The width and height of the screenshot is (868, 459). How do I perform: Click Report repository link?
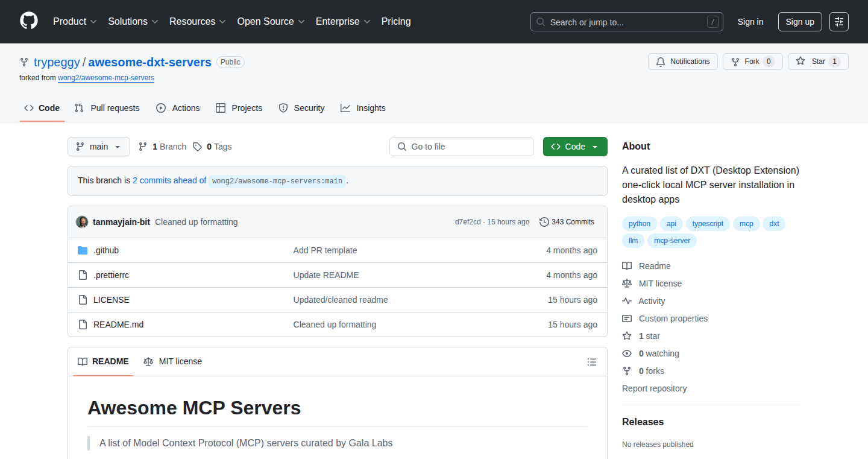pos(655,388)
